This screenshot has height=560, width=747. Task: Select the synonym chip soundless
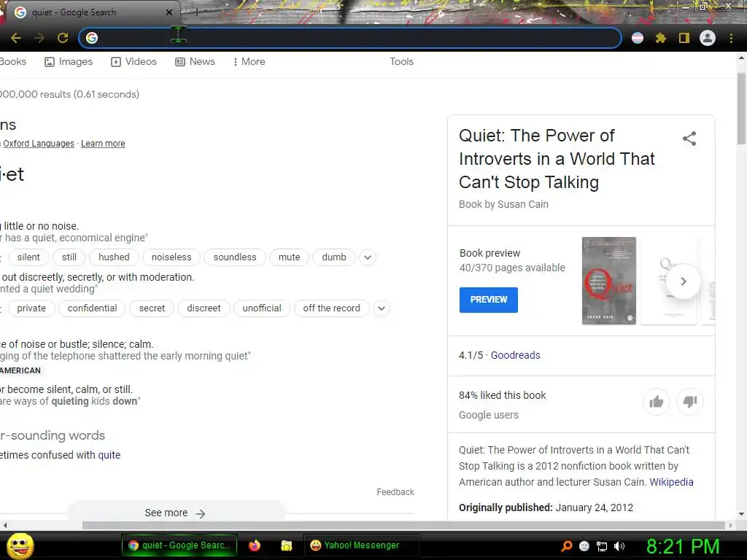tap(235, 257)
